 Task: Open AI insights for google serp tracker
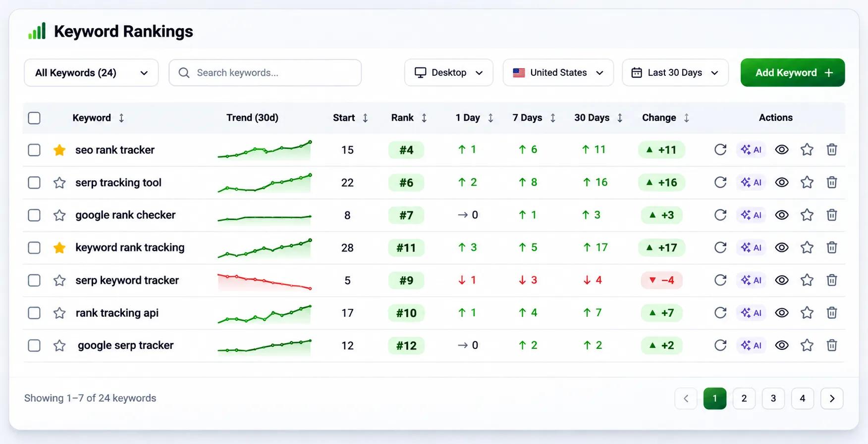tap(751, 345)
